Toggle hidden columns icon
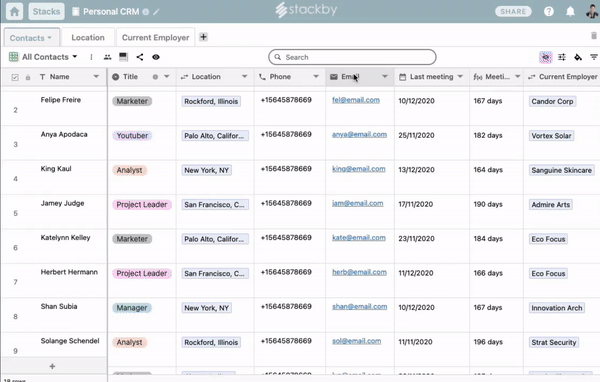The width and height of the screenshot is (600, 382). (x=546, y=57)
